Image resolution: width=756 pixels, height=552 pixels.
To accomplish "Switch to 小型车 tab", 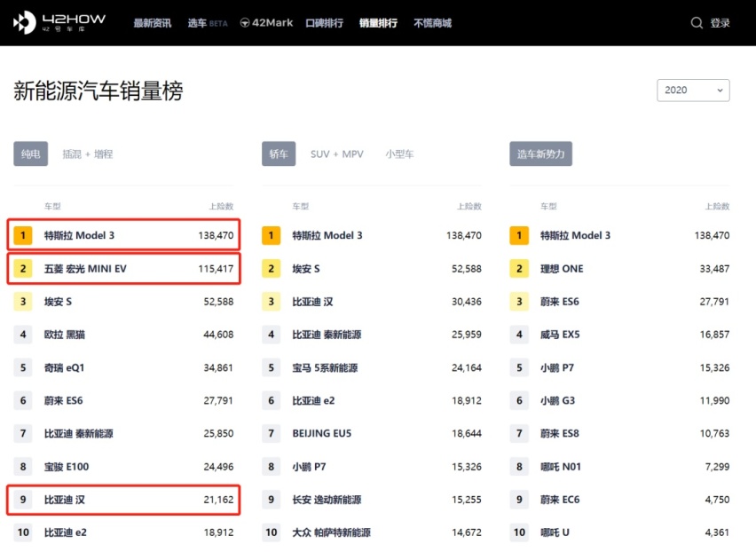I will [399, 154].
